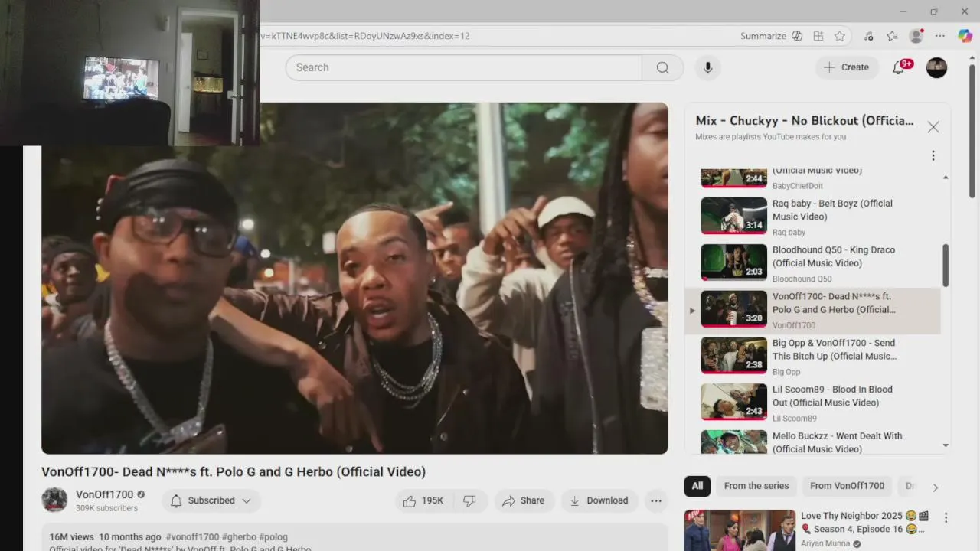
Task: Start voice search with the microphone icon
Action: pyautogui.click(x=707, y=67)
